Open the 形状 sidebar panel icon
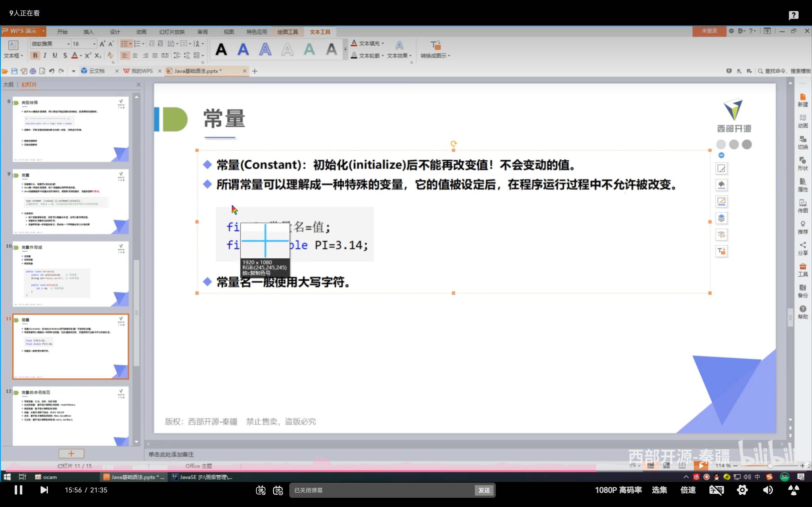The width and height of the screenshot is (812, 507). [x=802, y=163]
